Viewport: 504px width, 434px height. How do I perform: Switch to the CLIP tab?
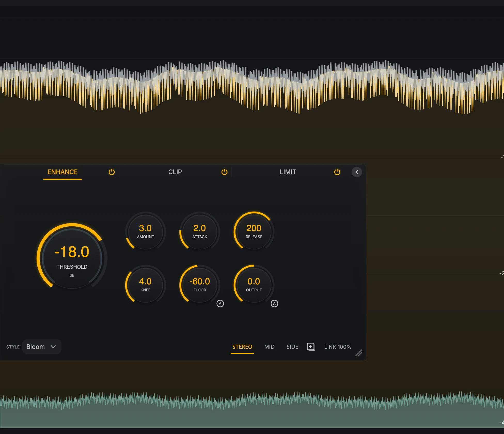(x=175, y=172)
